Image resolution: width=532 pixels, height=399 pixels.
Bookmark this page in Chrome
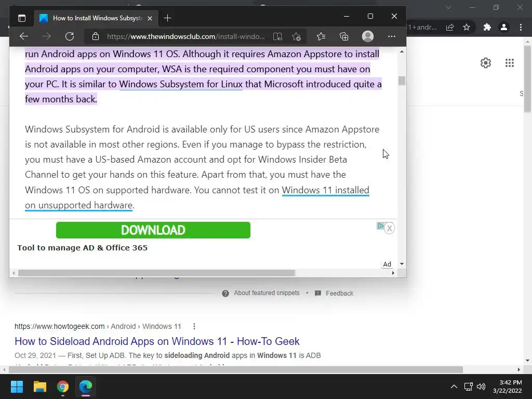467,27
